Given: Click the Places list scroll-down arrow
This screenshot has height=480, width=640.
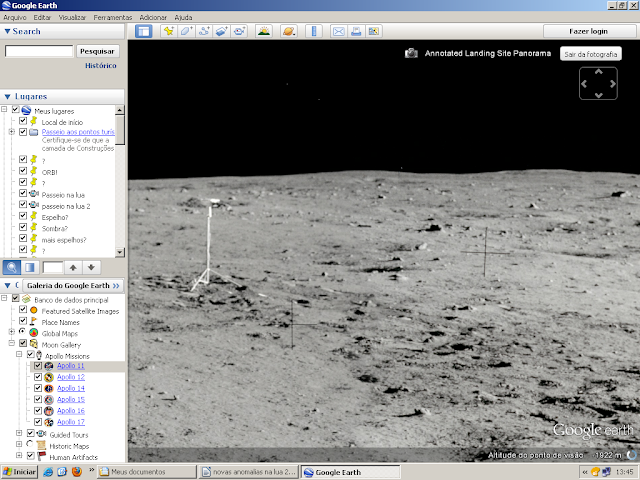Looking at the screenshot, I should click(x=120, y=252).
